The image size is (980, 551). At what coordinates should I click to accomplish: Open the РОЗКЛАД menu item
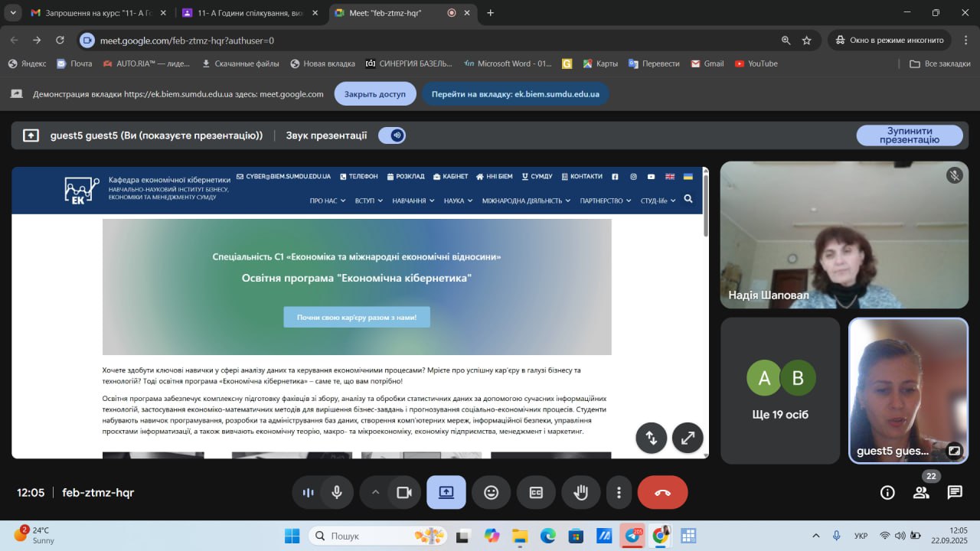tap(406, 176)
